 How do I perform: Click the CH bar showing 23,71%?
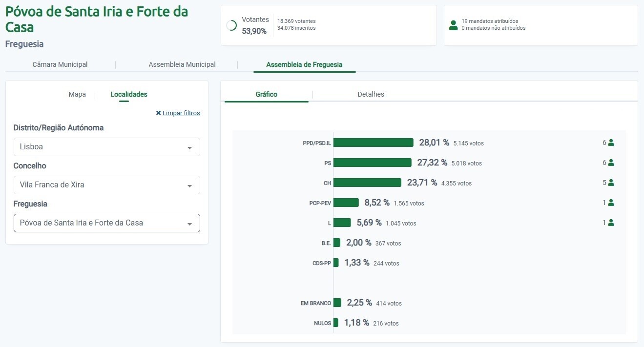[368, 183]
